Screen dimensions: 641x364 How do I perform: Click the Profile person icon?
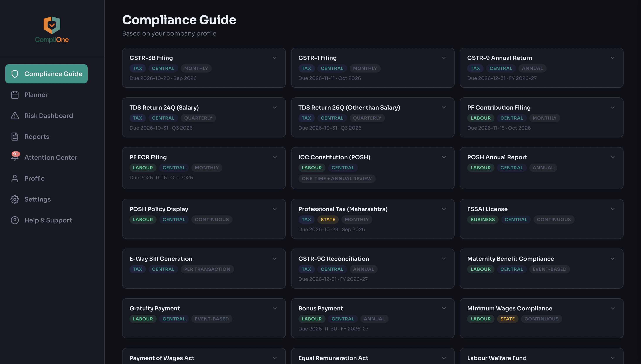coord(15,178)
